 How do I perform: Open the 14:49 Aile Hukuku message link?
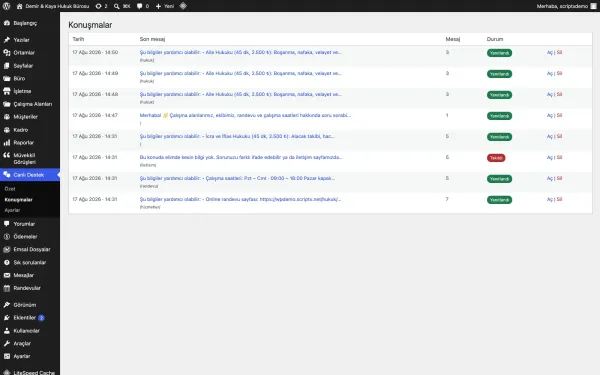pyautogui.click(x=240, y=73)
